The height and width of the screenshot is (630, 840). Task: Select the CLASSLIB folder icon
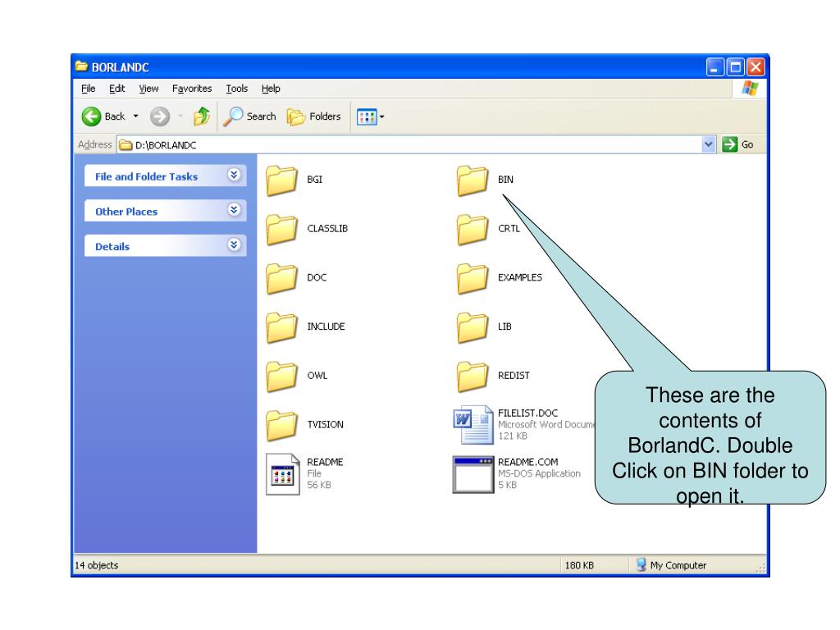coord(282,230)
